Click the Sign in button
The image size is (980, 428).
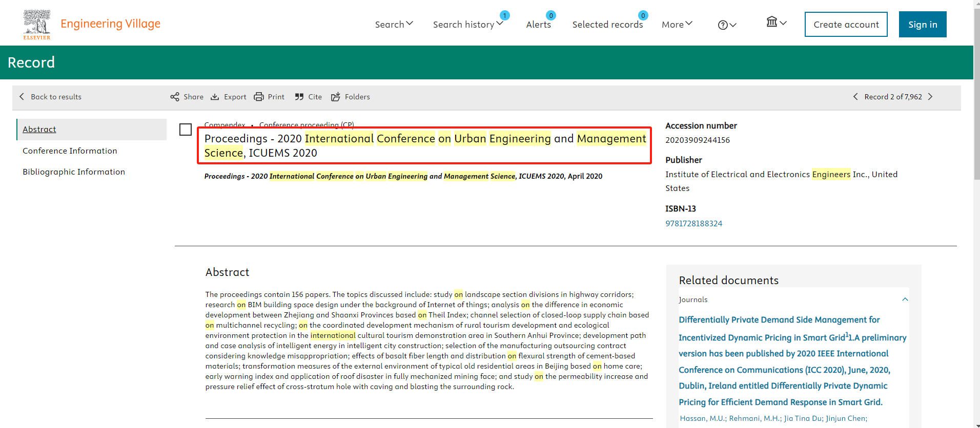(x=923, y=24)
